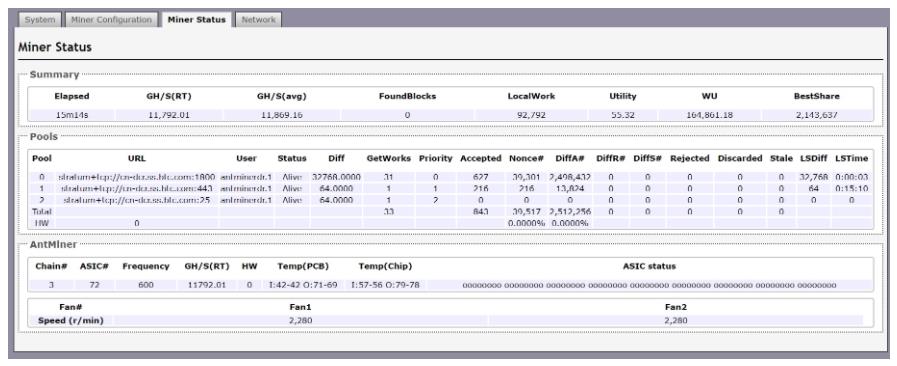Click the Discarded column header
Screen dimensions: 897x366
point(740,158)
